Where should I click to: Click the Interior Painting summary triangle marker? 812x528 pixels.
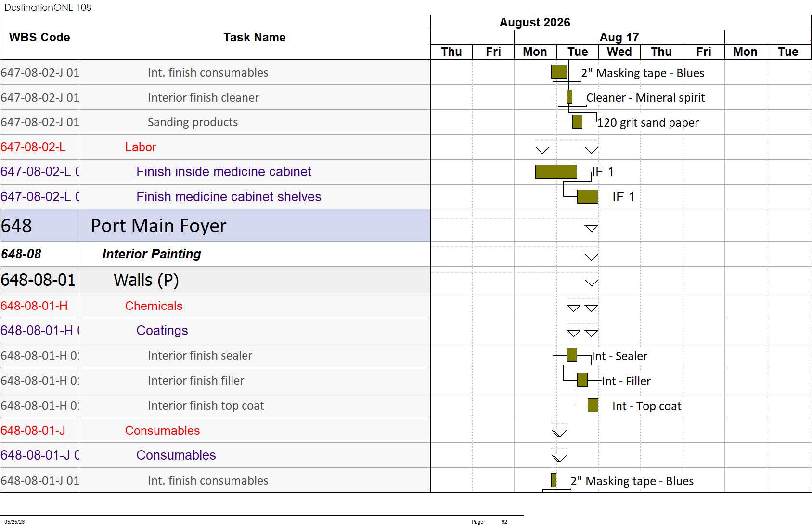click(592, 257)
